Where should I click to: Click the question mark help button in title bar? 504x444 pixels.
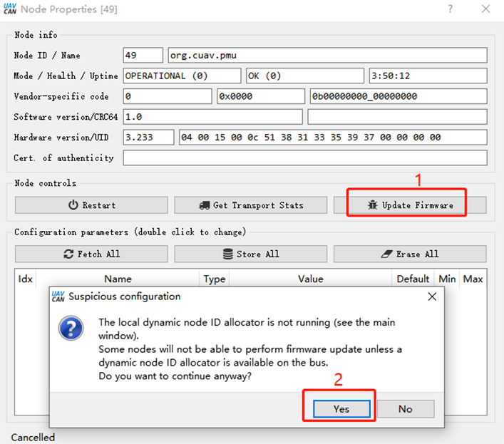[x=450, y=9]
